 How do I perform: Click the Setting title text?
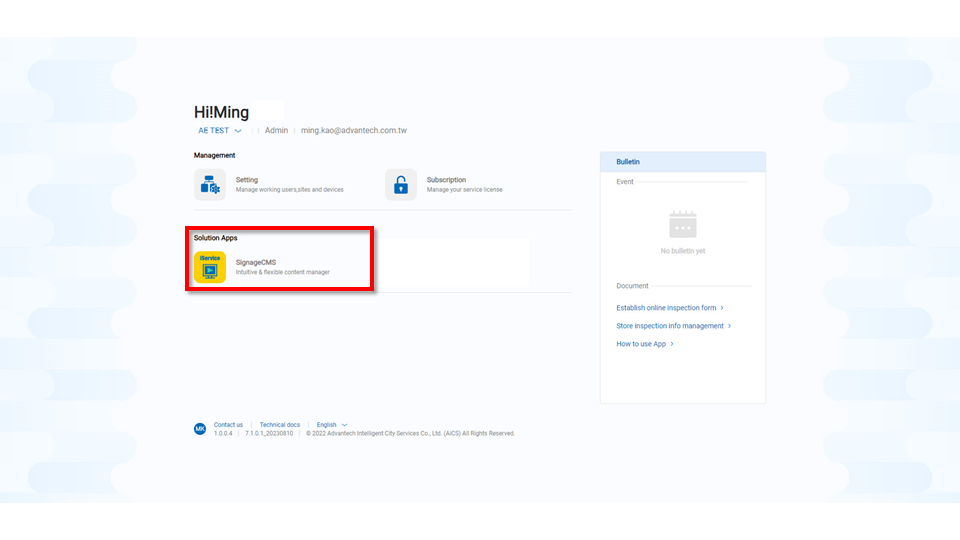pyautogui.click(x=247, y=180)
